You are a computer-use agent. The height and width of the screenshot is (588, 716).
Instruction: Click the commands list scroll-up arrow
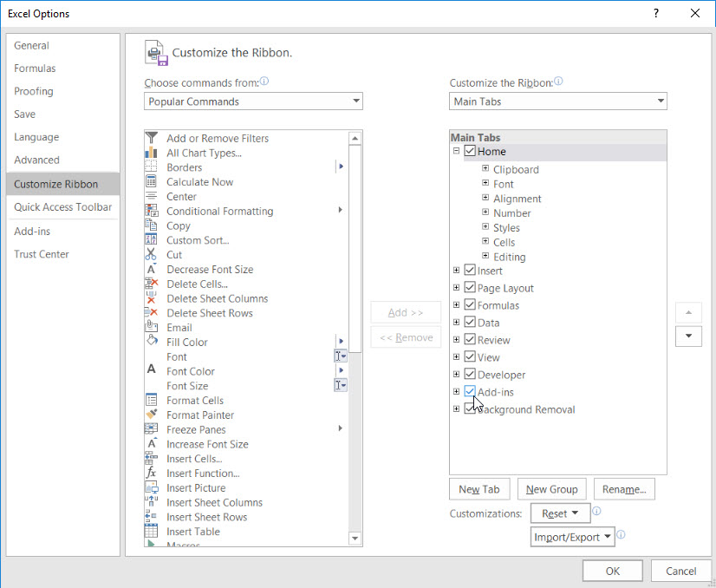pos(355,138)
